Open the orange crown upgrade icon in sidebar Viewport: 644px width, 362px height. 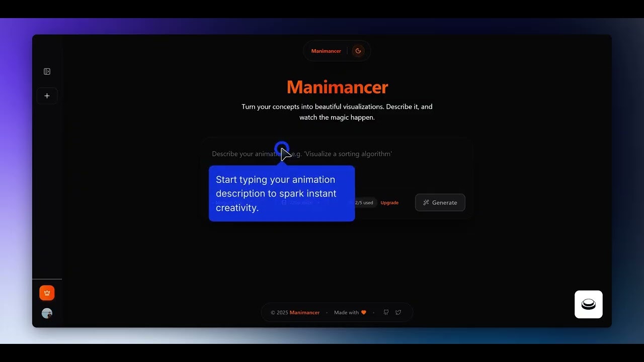(46, 292)
